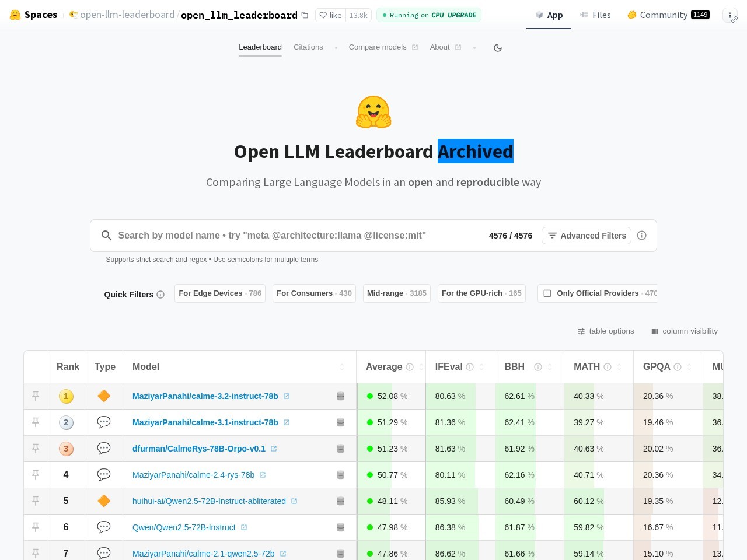Show the Average column info tooltip icon
The width and height of the screenshot is (747, 560).
click(x=410, y=367)
